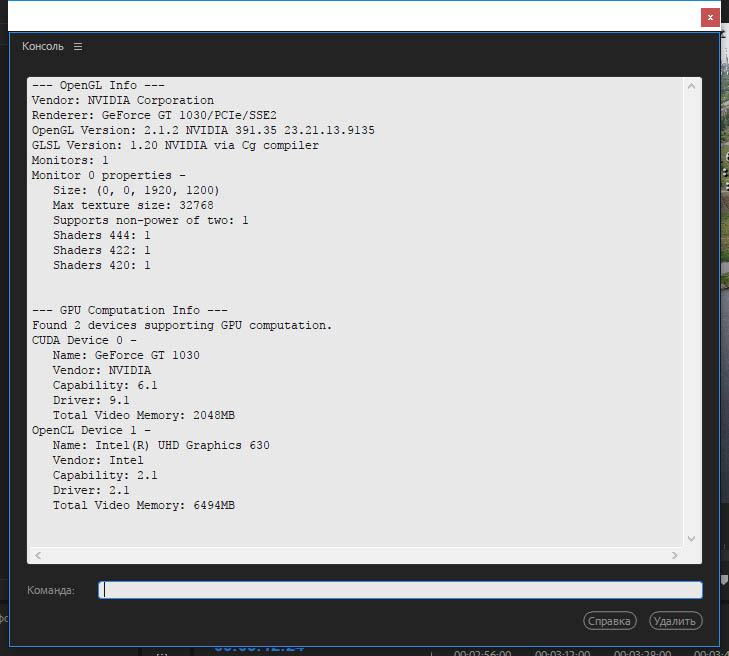
Task: Click the console output scroll-up arrow
Action: (x=691, y=86)
